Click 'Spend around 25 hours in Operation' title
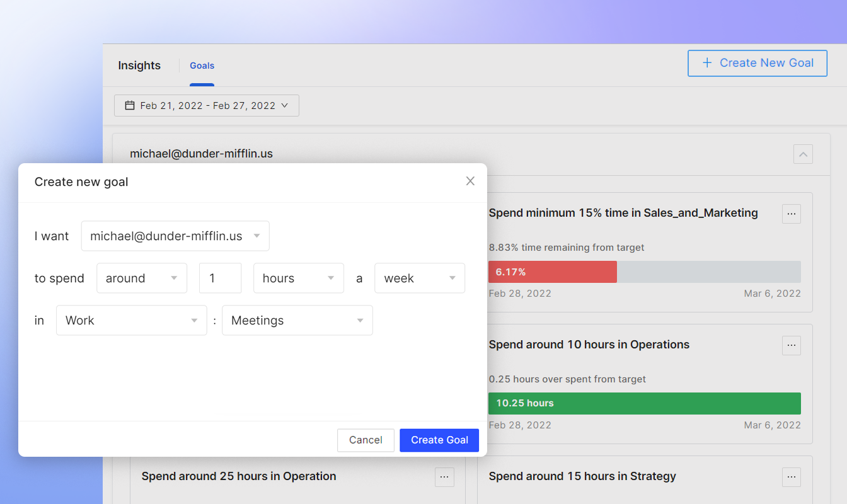Image resolution: width=847 pixels, height=504 pixels. click(x=239, y=476)
